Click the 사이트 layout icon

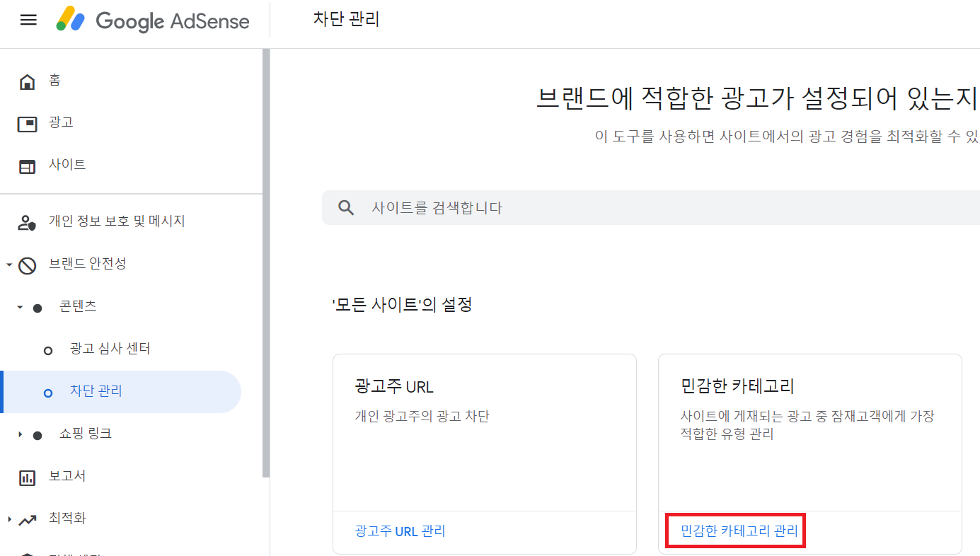pyautogui.click(x=27, y=167)
